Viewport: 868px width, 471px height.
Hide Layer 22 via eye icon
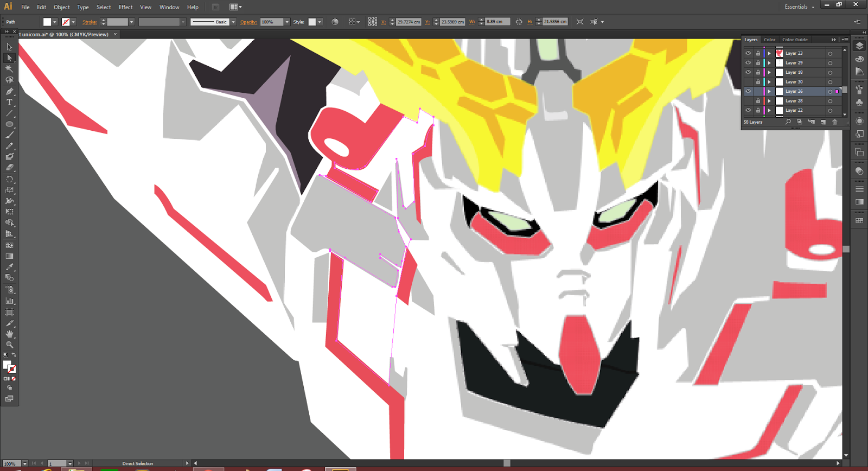click(x=748, y=110)
